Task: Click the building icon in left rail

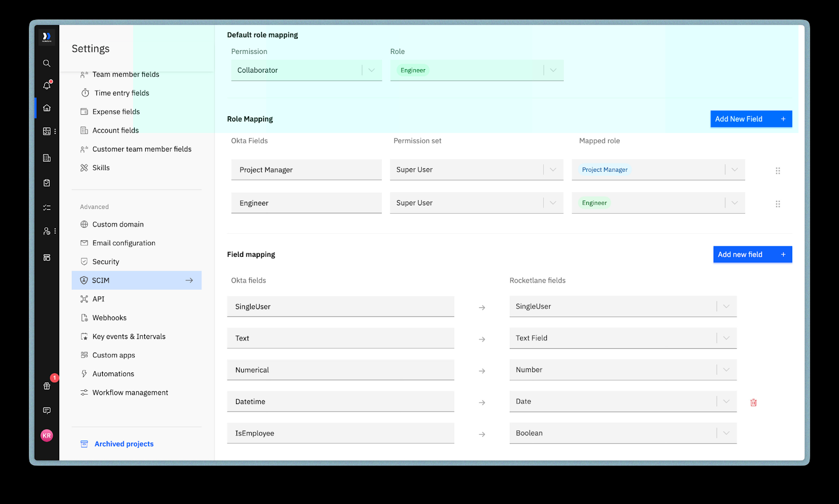Action: (x=47, y=158)
